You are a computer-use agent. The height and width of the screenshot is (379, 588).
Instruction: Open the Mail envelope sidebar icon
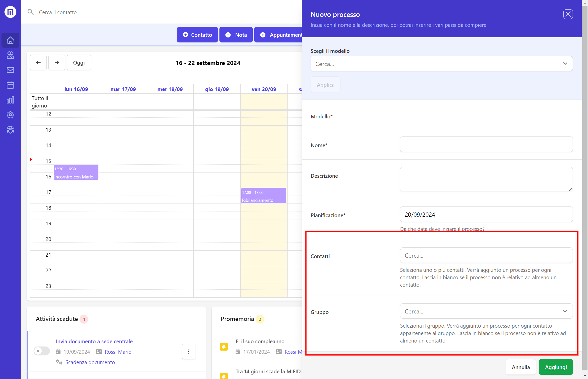pyautogui.click(x=10, y=70)
